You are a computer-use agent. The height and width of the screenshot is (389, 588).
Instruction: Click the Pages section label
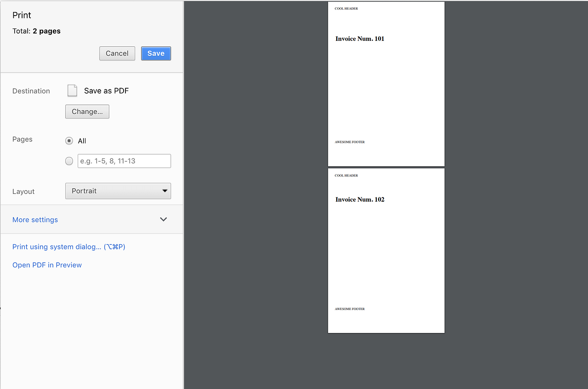pyautogui.click(x=22, y=139)
